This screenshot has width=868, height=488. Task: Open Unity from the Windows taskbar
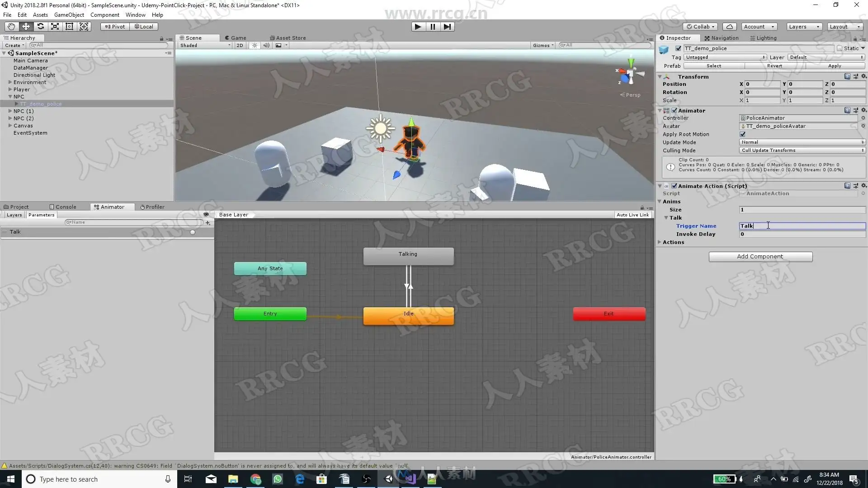click(x=388, y=479)
